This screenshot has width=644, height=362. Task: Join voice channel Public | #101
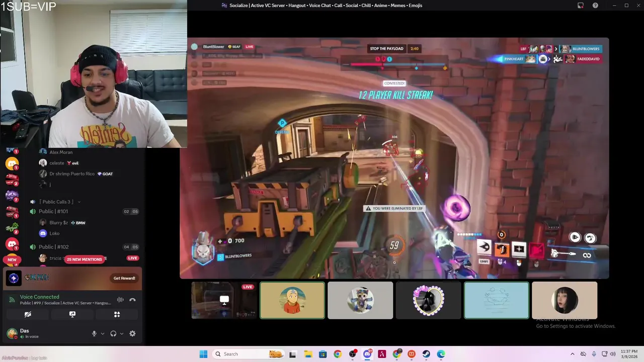point(53,211)
